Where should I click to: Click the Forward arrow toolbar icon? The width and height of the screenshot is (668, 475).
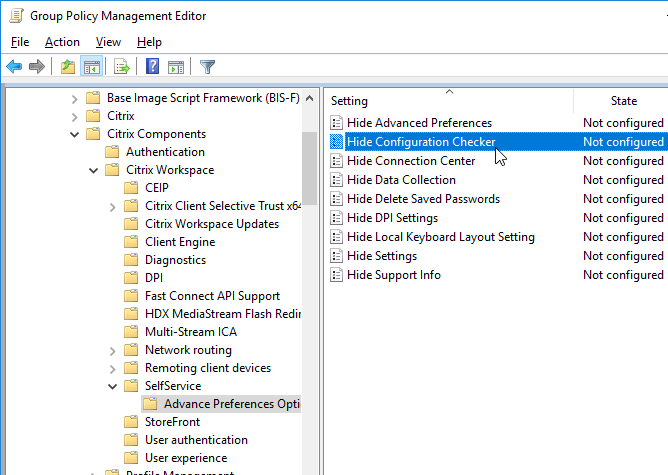37,67
